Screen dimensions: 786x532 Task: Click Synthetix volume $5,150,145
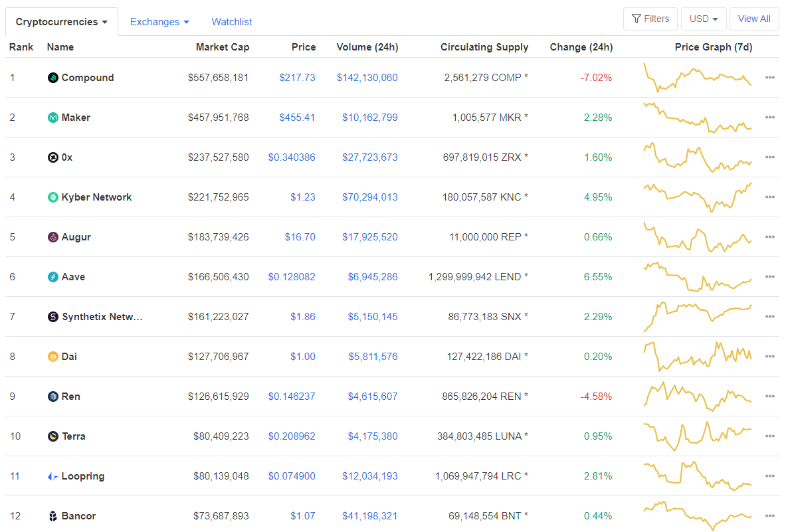373,317
